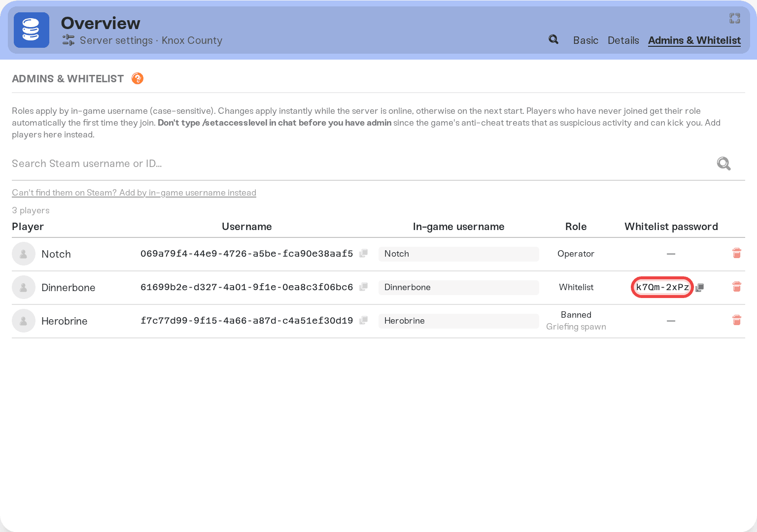The height and width of the screenshot is (532, 757).
Task: Click Notch's UUID text 069a79f4
Action: coord(246,254)
